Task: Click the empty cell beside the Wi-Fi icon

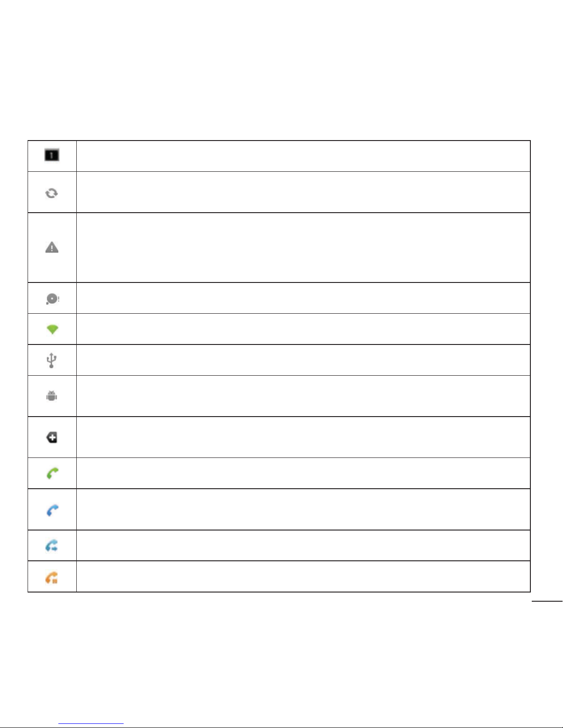Action: (303, 329)
